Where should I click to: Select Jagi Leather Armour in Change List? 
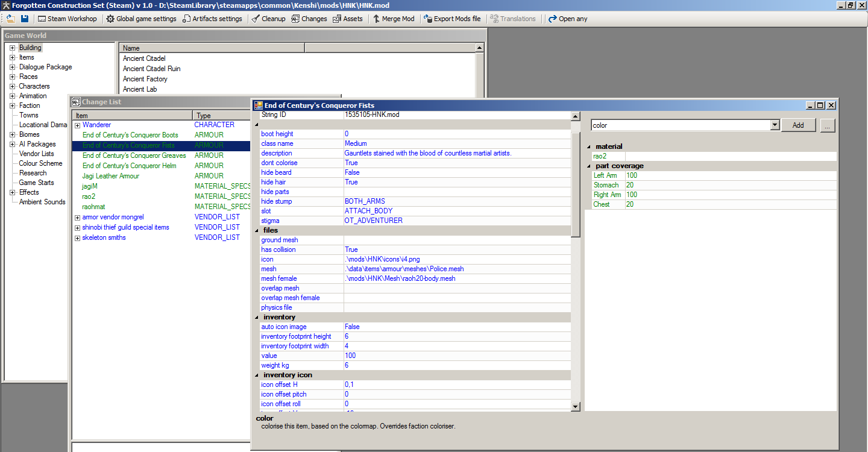pyautogui.click(x=110, y=176)
